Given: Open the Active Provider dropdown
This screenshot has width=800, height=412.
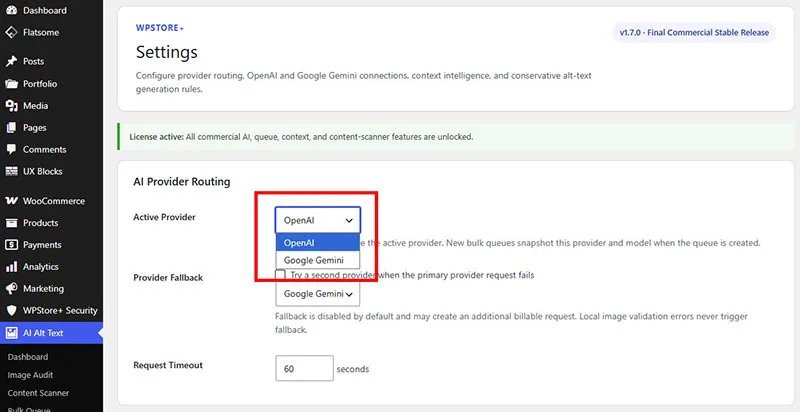Looking at the screenshot, I should tap(318, 220).
